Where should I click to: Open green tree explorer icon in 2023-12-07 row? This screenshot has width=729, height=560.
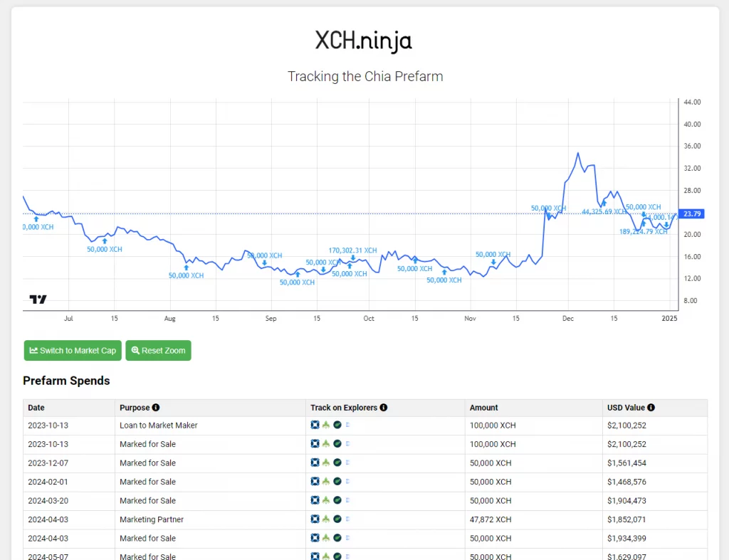click(326, 463)
